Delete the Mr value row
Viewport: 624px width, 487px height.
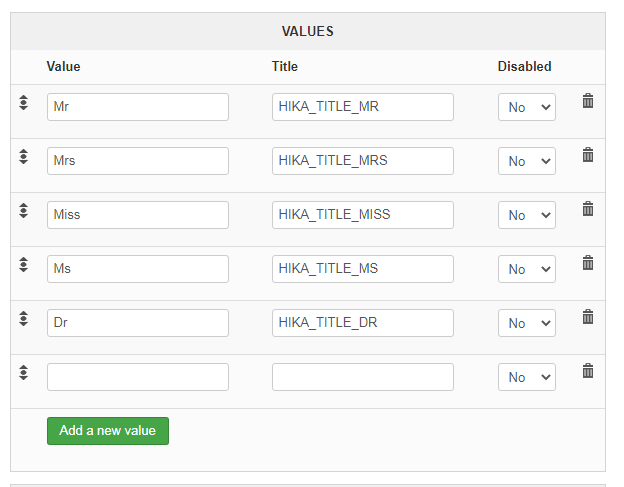click(588, 101)
